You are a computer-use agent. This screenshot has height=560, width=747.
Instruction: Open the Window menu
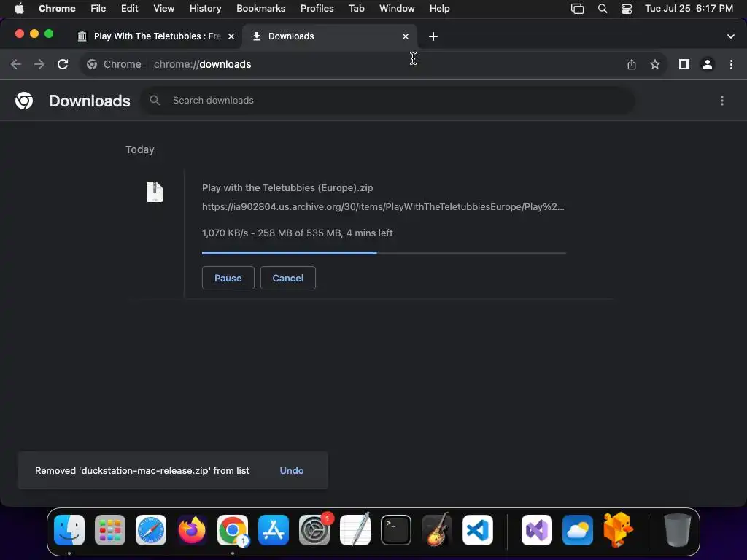coord(397,9)
